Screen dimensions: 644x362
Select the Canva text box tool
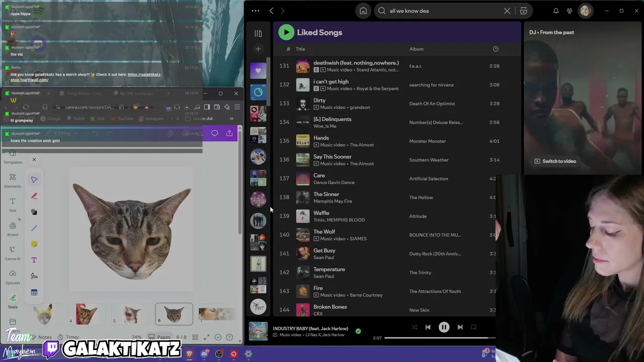tap(34, 260)
